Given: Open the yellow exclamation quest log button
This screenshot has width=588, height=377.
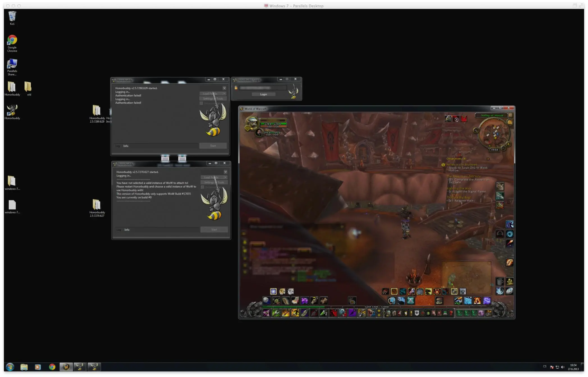Looking at the screenshot, I should (x=411, y=313).
